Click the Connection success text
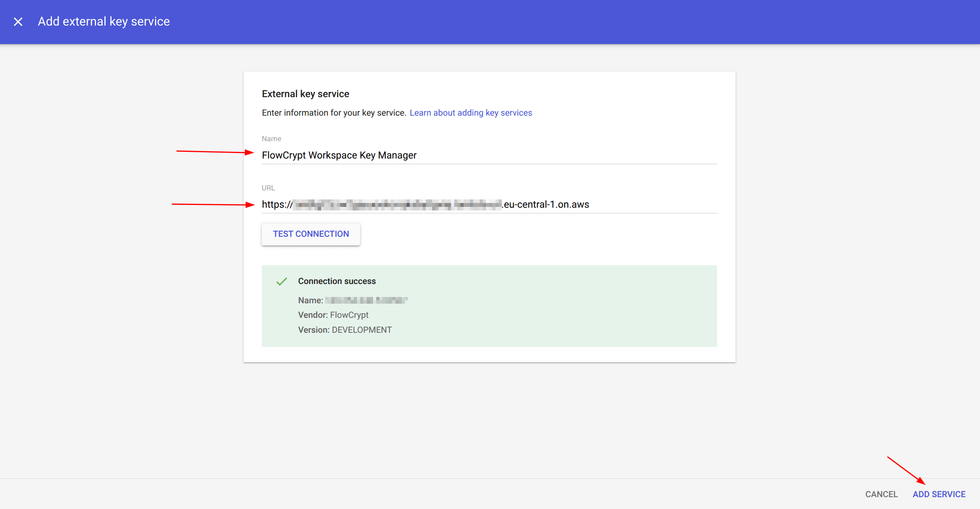The height and width of the screenshot is (509, 980). [337, 281]
